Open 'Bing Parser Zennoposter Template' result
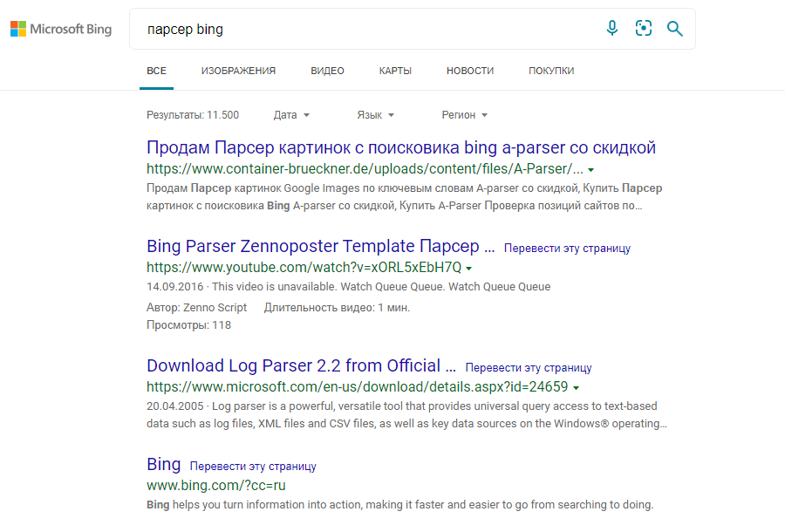 [320, 246]
